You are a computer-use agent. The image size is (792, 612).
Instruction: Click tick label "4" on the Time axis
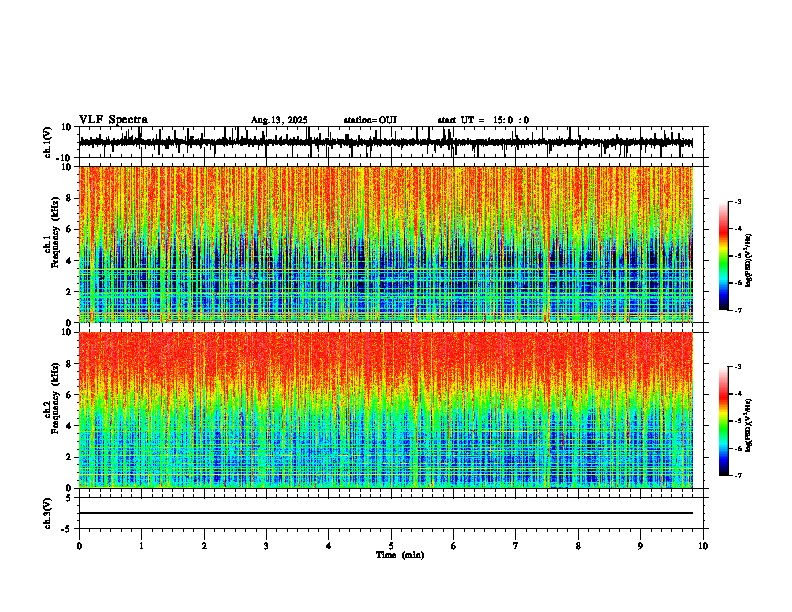click(x=329, y=546)
